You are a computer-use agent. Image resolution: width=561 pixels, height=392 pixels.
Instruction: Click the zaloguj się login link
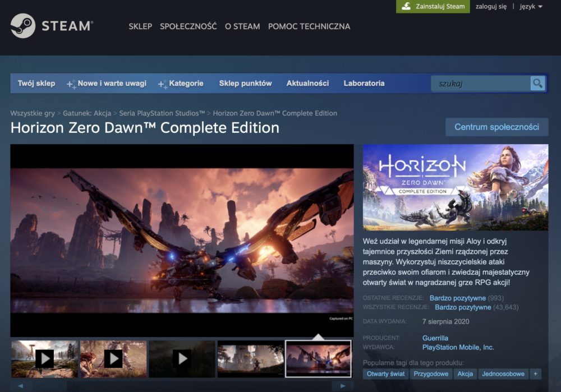click(x=491, y=6)
